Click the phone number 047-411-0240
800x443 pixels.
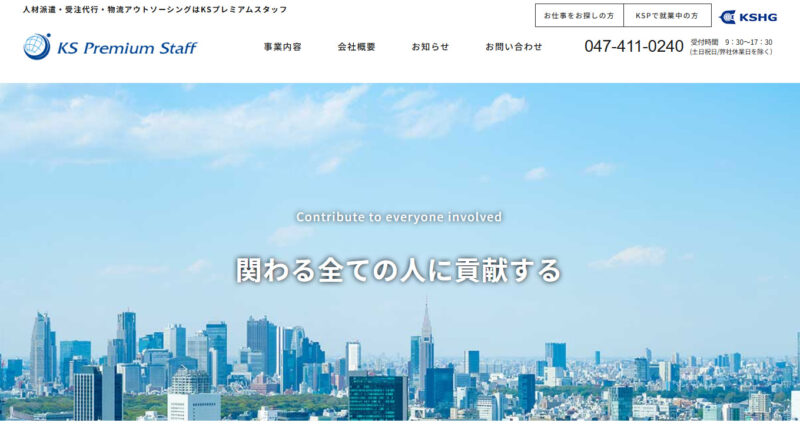pyautogui.click(x=634, y=46)
